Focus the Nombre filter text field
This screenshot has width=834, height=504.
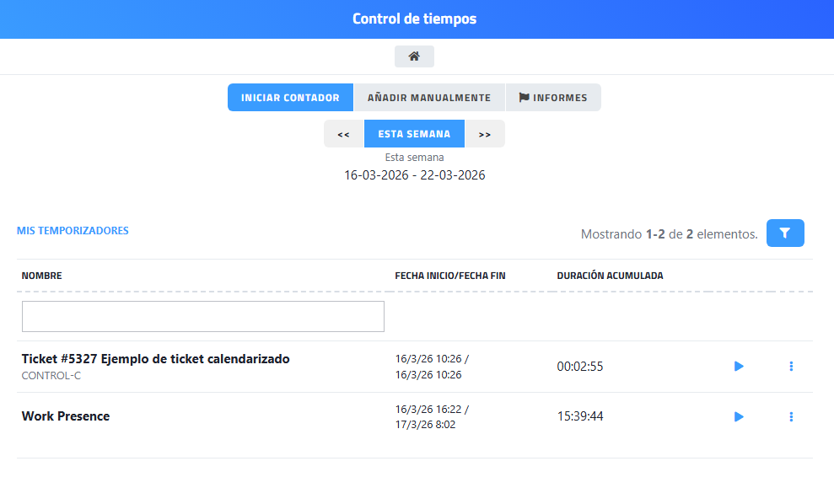click(x=202, y=316)
